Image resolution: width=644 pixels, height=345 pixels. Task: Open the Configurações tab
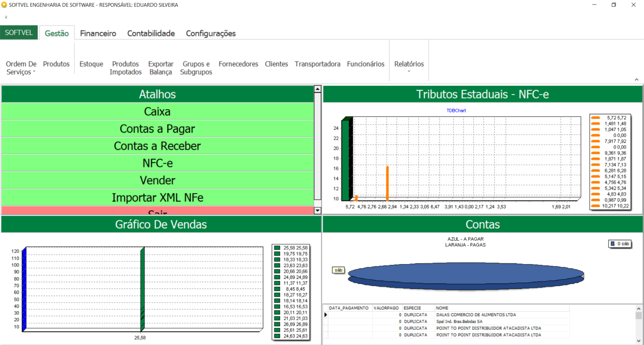coord(210,33)
